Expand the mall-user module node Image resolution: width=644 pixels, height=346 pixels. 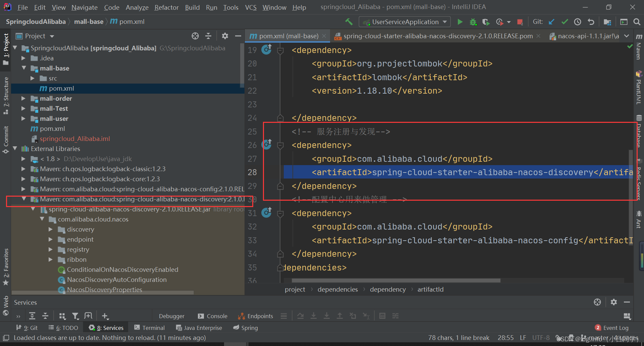23,118
